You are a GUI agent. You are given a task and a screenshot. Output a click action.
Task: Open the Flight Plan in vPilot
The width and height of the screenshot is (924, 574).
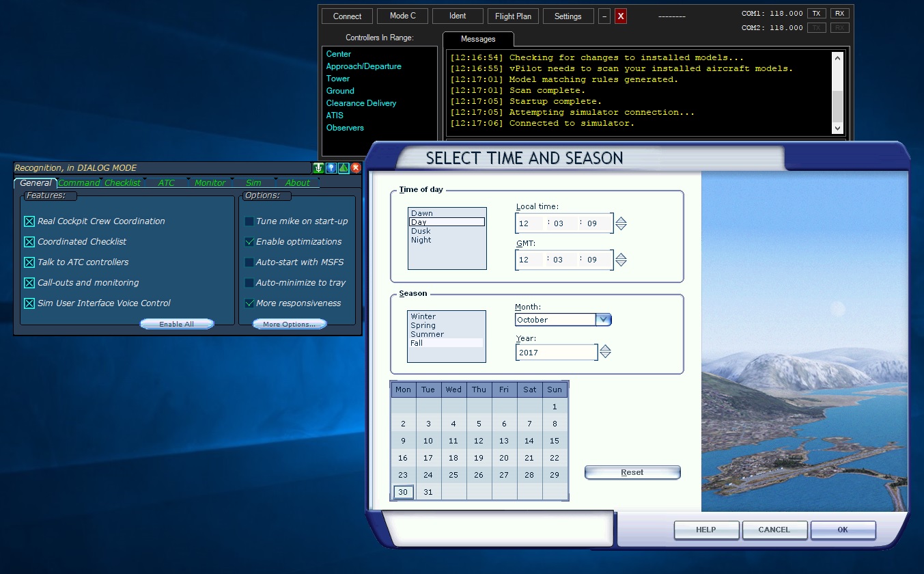point(513,16)
